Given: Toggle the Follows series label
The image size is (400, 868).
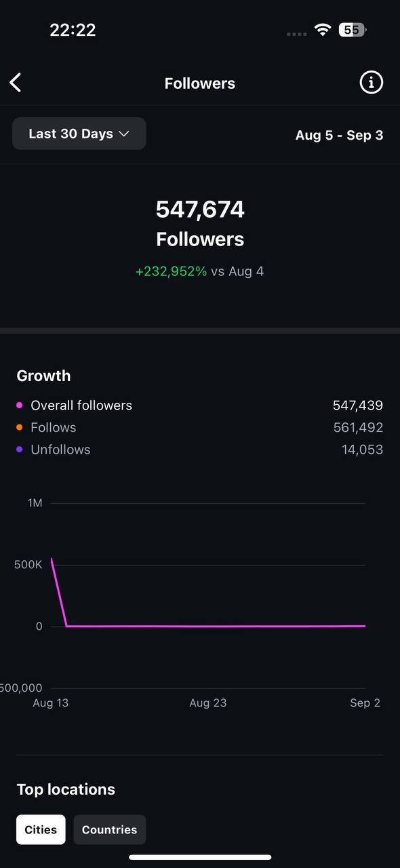Looking at the screenshot, I should (x=54, y=427).
